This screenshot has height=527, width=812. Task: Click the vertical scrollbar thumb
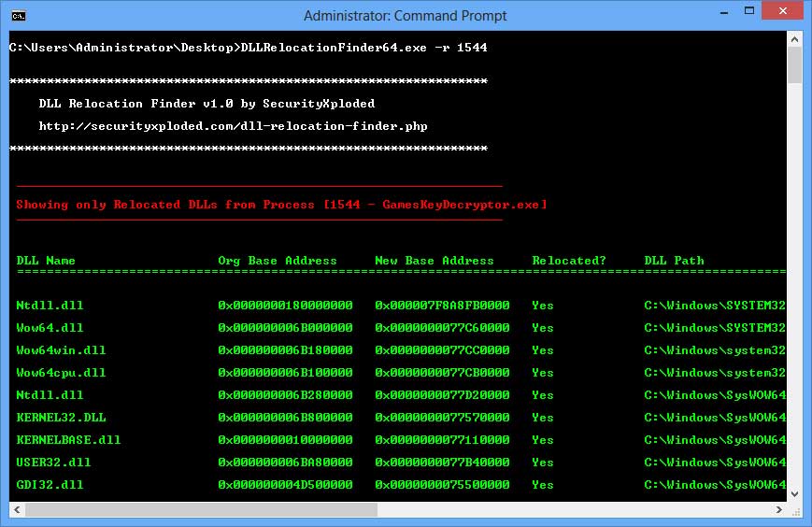[x=795, y=65]
